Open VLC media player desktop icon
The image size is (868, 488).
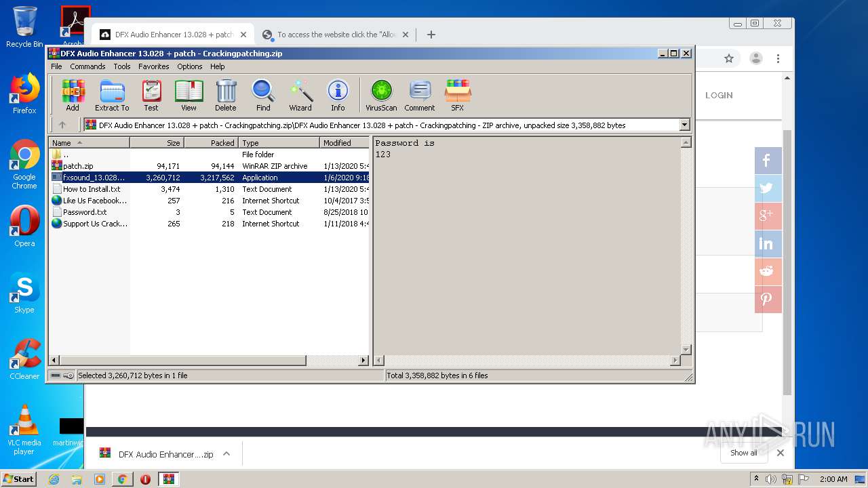(24, 430)
